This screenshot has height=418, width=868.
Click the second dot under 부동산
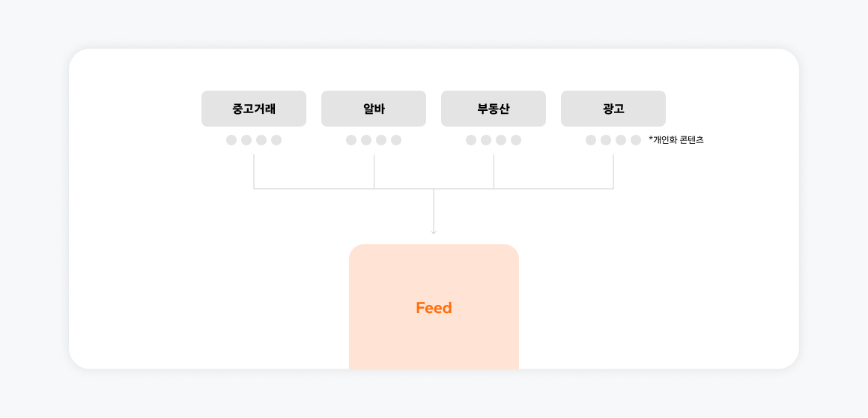pos(486,140)
